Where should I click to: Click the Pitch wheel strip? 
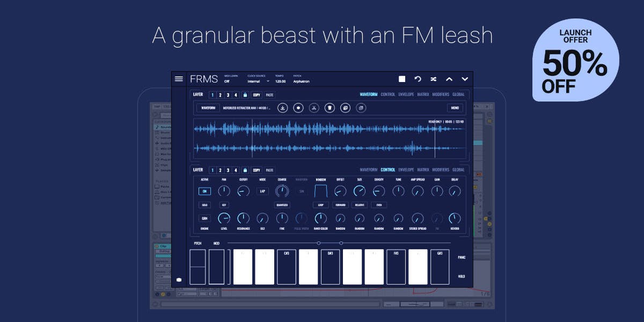pos(197,267)
